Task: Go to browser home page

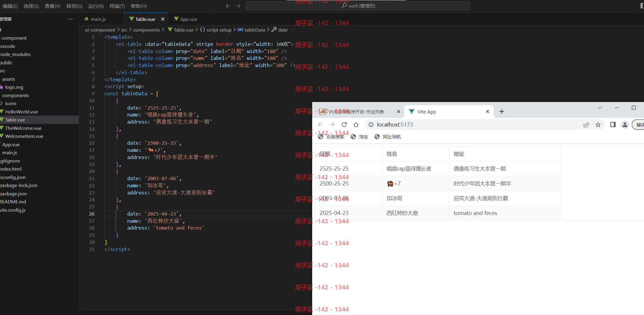Action: [x=356, y=125]
